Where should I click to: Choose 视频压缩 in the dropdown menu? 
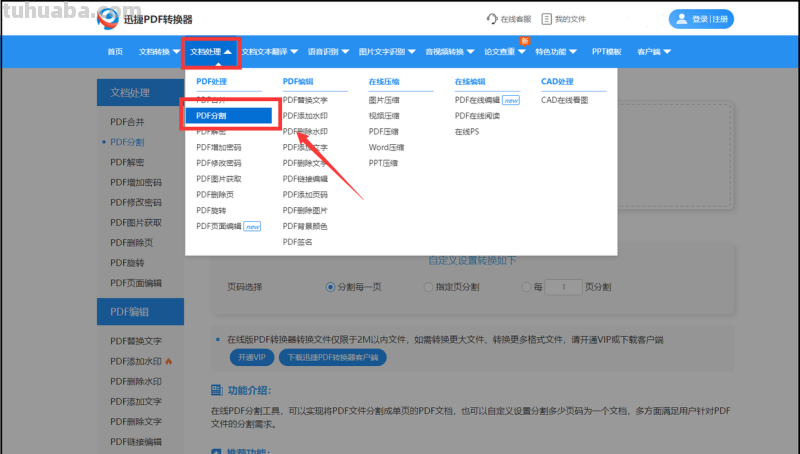coord(384,116)
